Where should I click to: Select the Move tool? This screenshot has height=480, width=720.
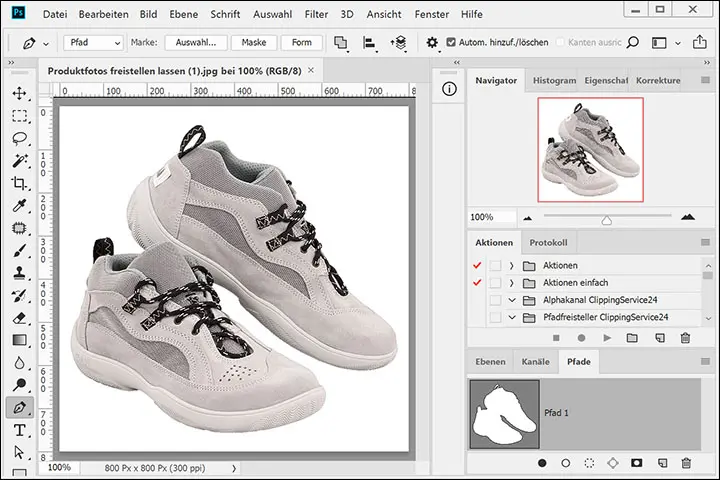[x=19, y=93]
